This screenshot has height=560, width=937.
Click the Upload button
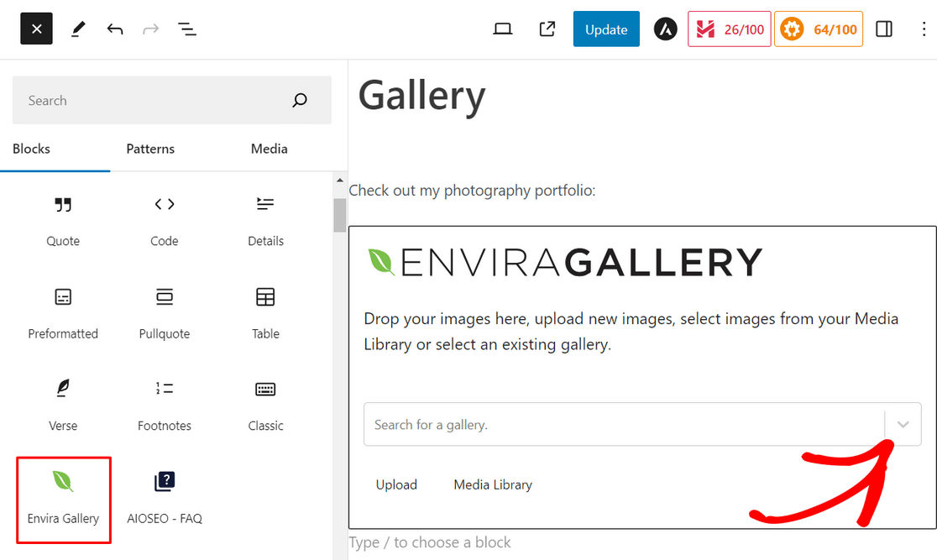(x=396, y=484)
